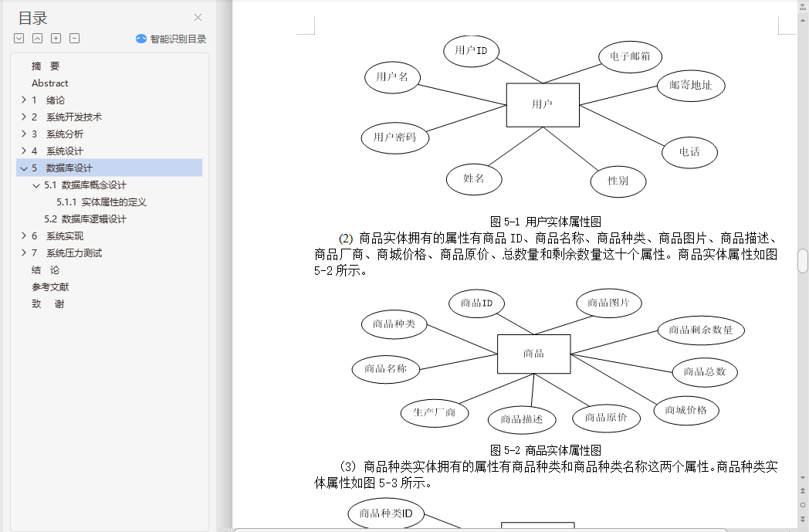Viewport: 809px width, 532px height.
Task: Jump to the 结 论 heading
Action: (46, 270)
